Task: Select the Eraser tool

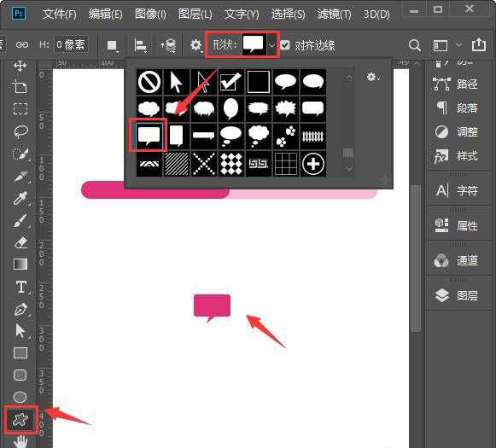Action: coord(20,243)
